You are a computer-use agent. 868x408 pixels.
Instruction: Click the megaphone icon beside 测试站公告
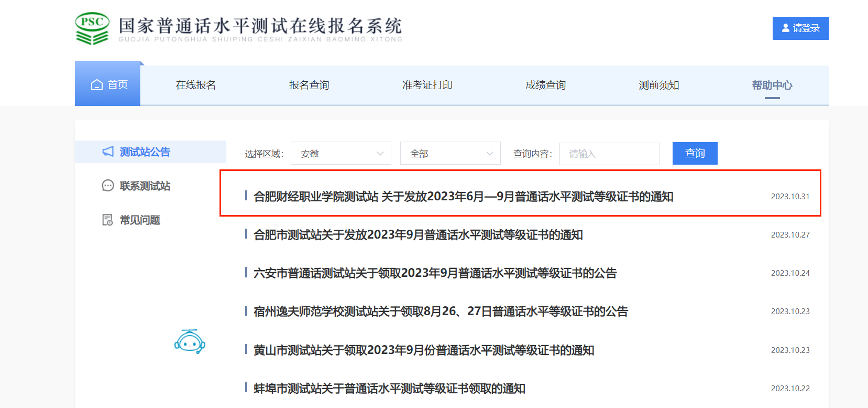click(108, 152)
